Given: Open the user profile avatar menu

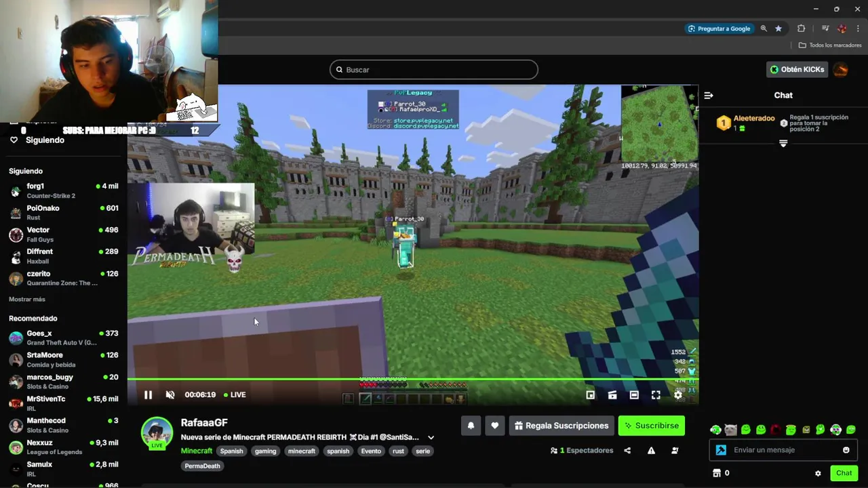Looking at the screenshot, I should (x=841, y=69).
